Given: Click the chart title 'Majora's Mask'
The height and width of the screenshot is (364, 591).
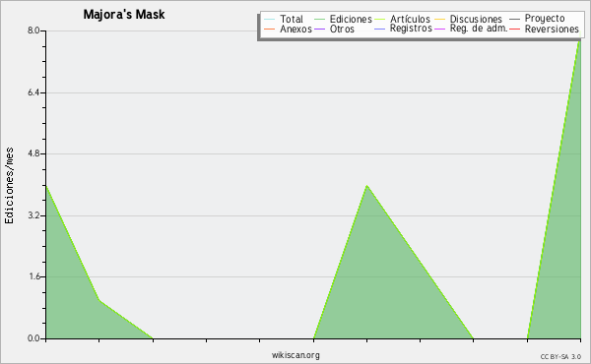Looking at the screenshot, I should pyautogui.click(x=124, y=15).
